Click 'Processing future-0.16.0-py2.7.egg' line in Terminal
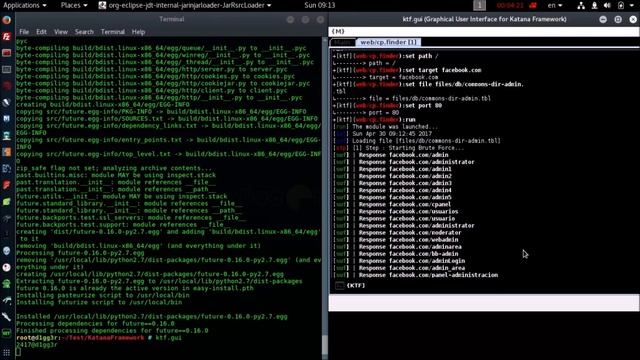 (x=80, y=253)
